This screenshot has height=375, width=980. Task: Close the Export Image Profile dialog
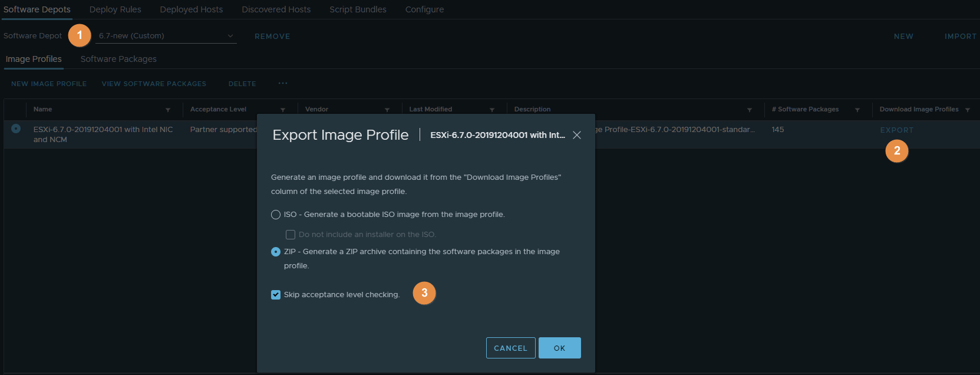pos(577,135)
